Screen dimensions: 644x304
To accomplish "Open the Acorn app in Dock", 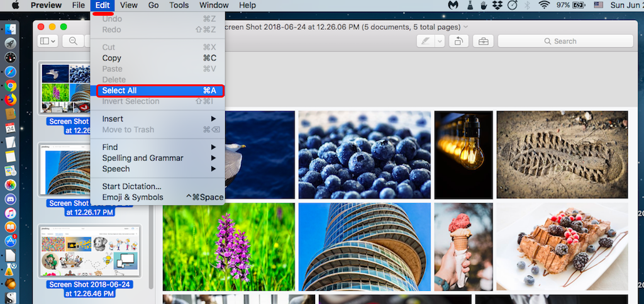I will (x=11, y=283).
